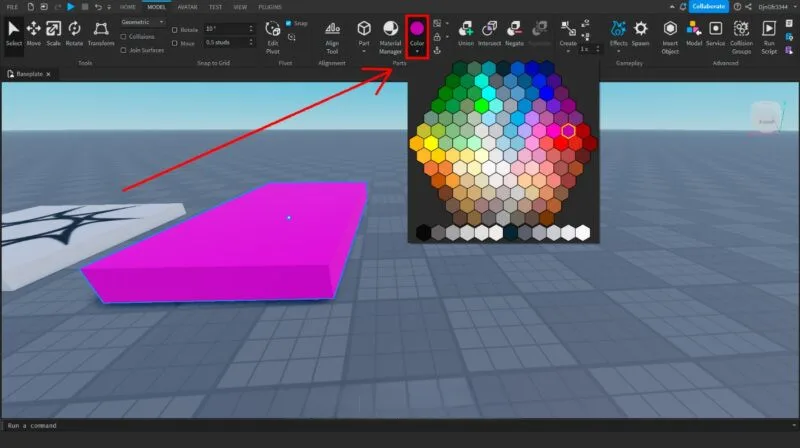
Task: Adjust the rotate increment stepper
Action: click(251, 29)
